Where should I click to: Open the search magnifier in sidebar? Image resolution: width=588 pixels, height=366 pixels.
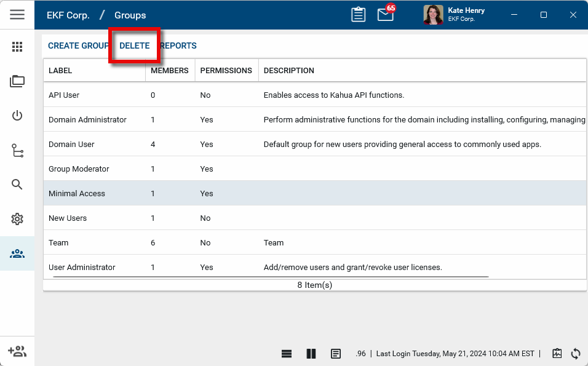[x=17, y=185]
